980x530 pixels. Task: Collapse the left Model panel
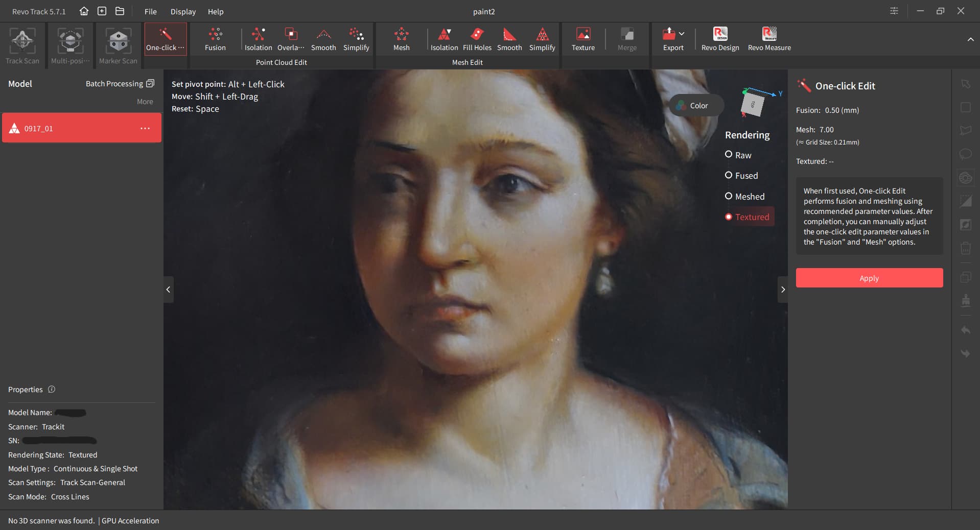(168, 290)
